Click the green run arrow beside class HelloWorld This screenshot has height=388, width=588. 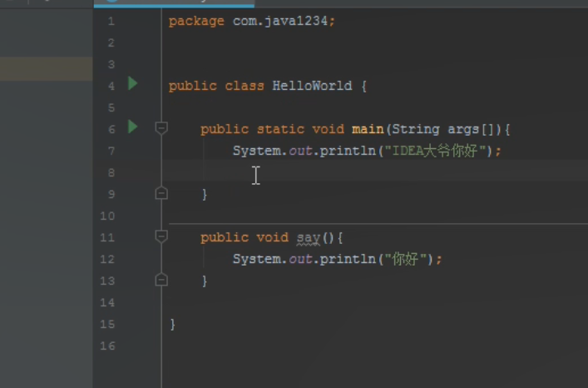(132, 84)
